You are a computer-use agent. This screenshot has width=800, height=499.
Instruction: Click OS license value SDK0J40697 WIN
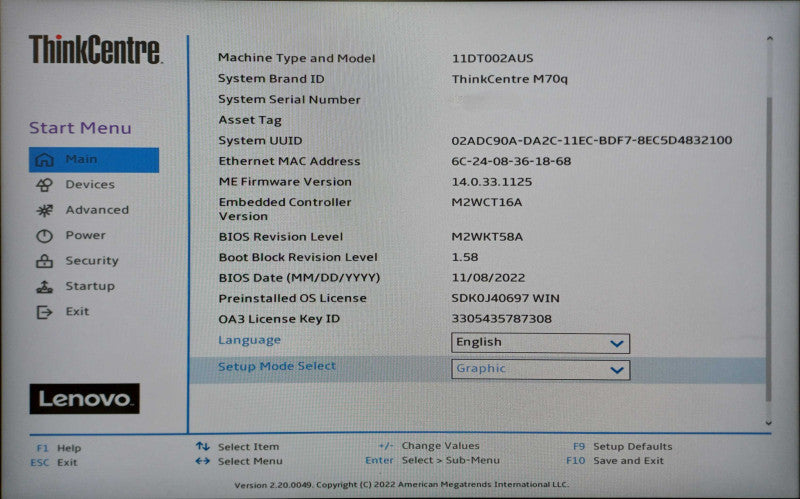(x=506, y=298)
